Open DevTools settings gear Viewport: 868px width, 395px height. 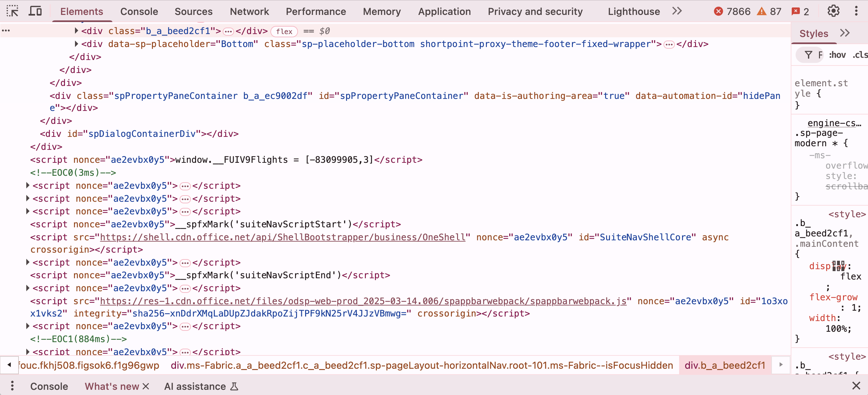pos(833,11)
